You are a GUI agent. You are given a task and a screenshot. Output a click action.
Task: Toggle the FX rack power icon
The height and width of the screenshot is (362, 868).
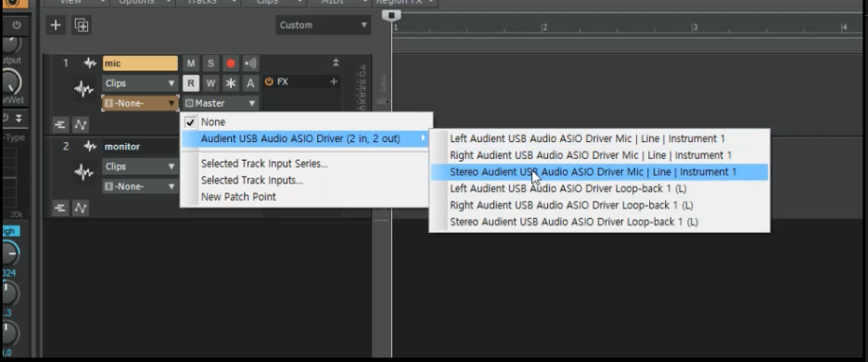[269, 82]
